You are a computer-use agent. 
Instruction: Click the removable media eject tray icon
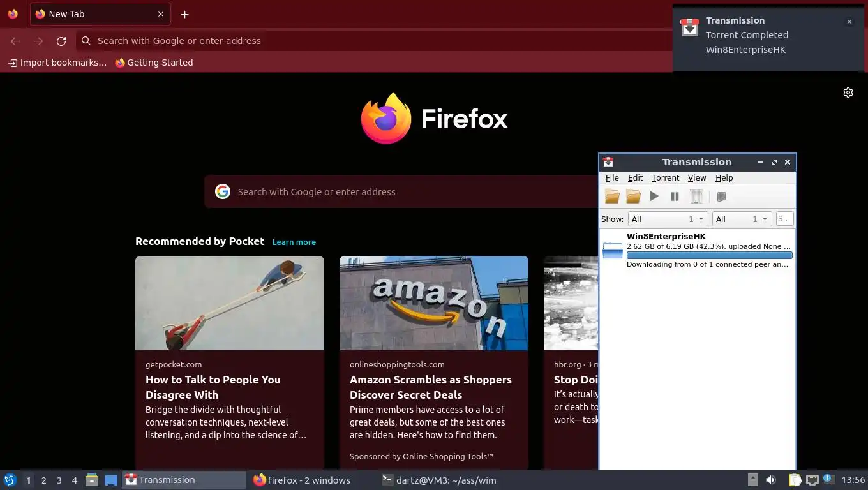(x=753, y=480)
